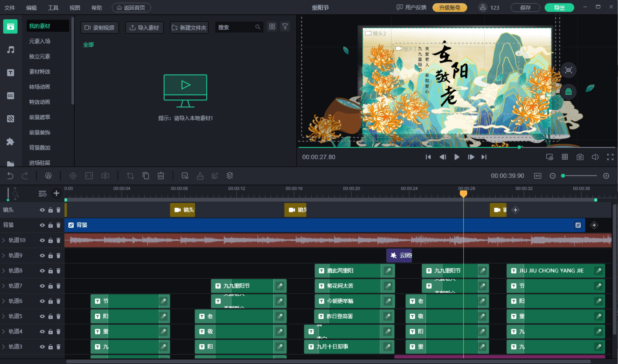Open the music library sidebar icon

coord(10,50)
